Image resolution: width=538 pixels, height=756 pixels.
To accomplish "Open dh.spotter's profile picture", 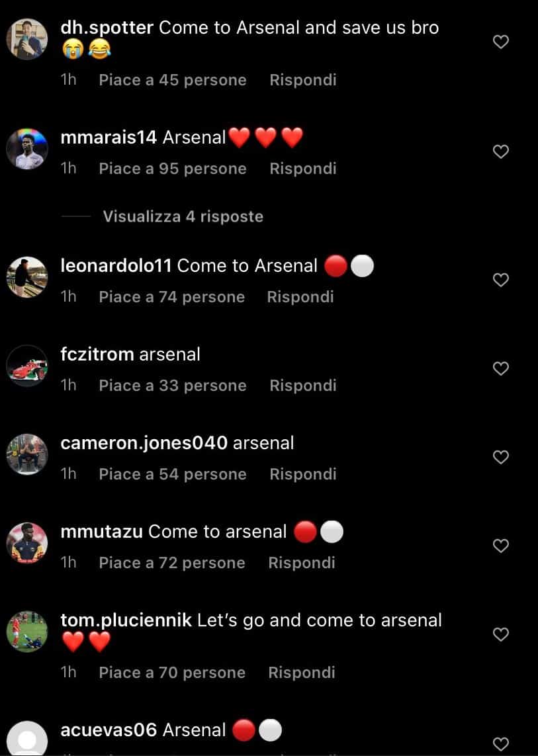I will point(27,39).
